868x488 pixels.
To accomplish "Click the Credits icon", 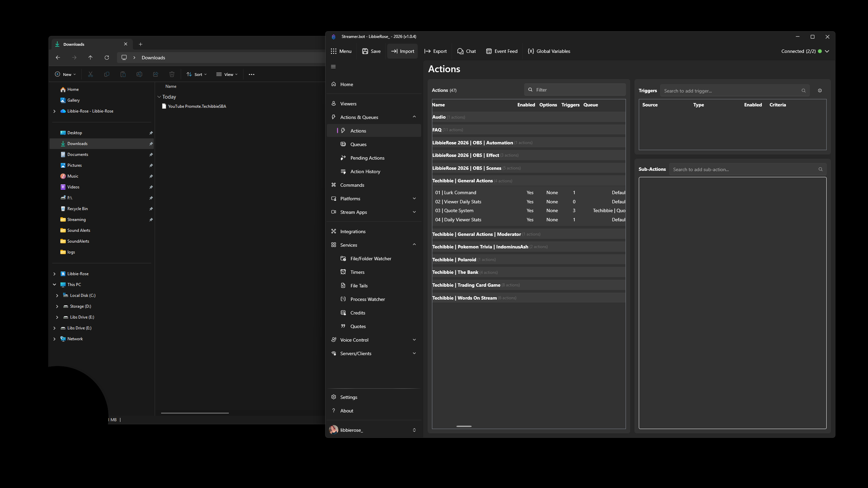I will point(343,312).
